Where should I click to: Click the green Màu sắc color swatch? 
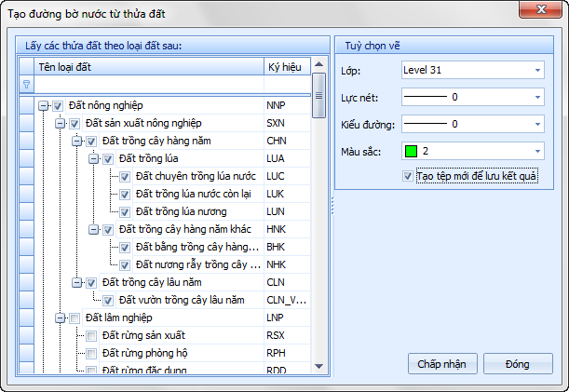tap(411, 151)
